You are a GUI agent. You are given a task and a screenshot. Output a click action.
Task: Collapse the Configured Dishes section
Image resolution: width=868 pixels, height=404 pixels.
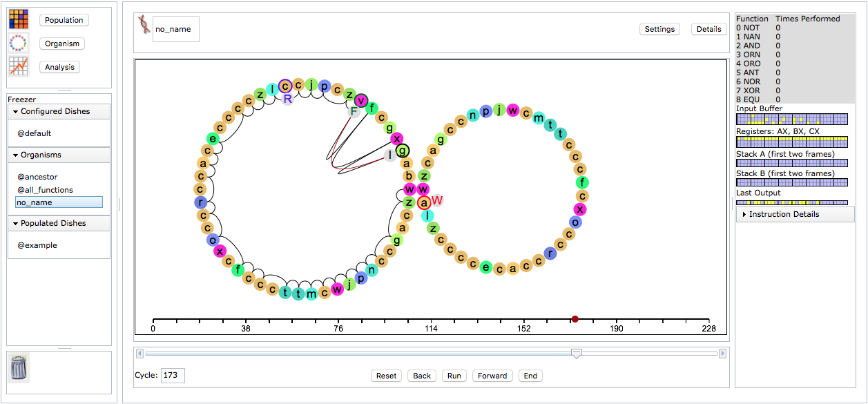tap(59, 111)
